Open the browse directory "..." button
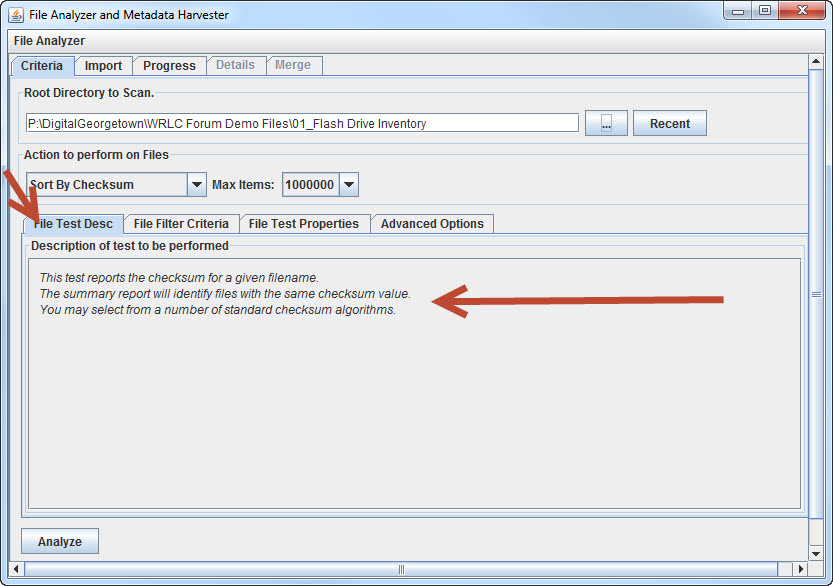The height and width of the screenshot is (586, 833). click(606, 123)
